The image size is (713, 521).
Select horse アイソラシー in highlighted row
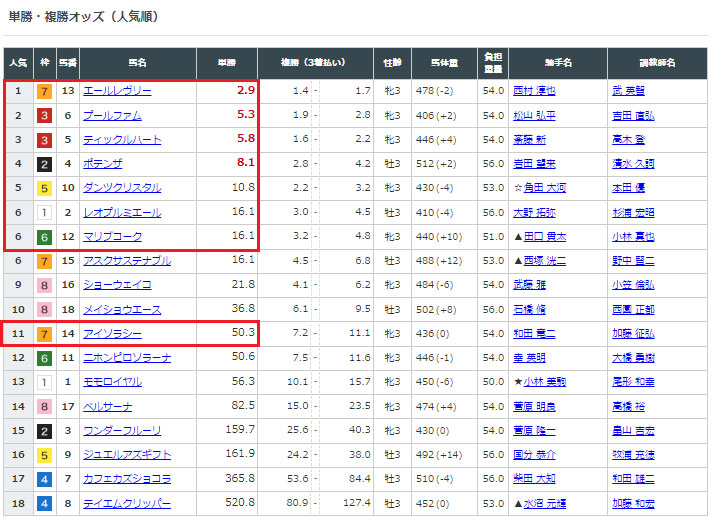[x=111, y=334]
